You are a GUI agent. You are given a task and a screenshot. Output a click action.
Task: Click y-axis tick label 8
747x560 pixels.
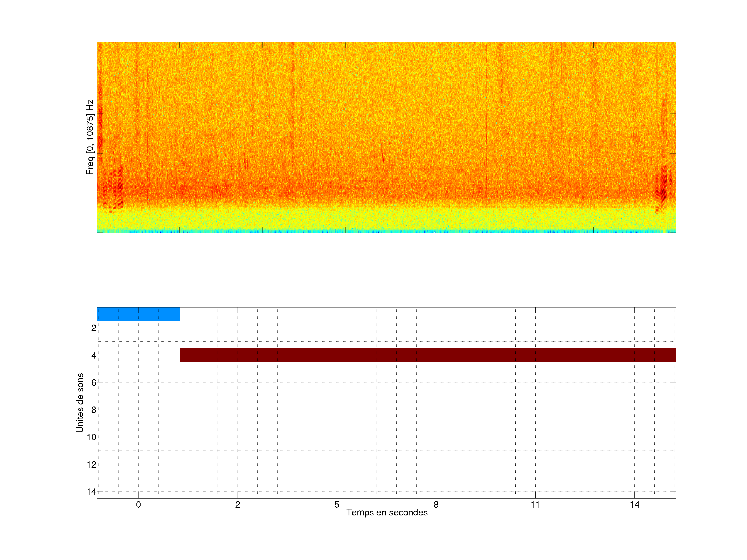click(x=94, y=410)
